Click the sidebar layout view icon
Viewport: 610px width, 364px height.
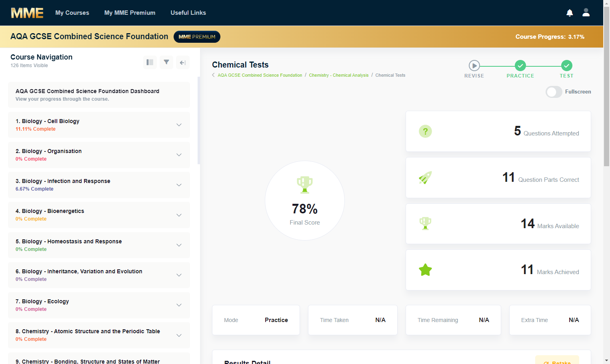click(x=150, y=62)
